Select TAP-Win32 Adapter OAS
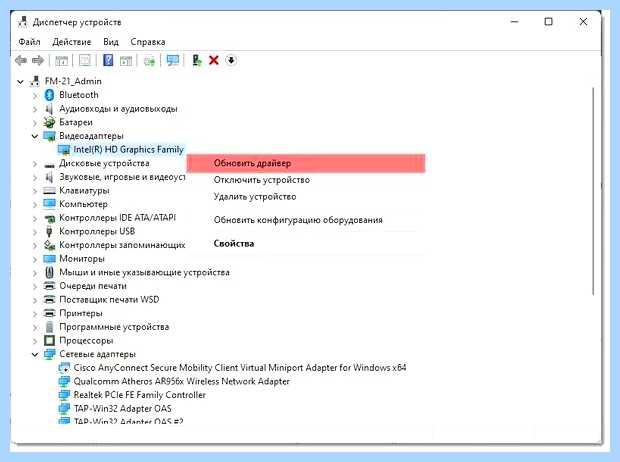Viewport: 620px width, 462px height. [x=123, y=409]
